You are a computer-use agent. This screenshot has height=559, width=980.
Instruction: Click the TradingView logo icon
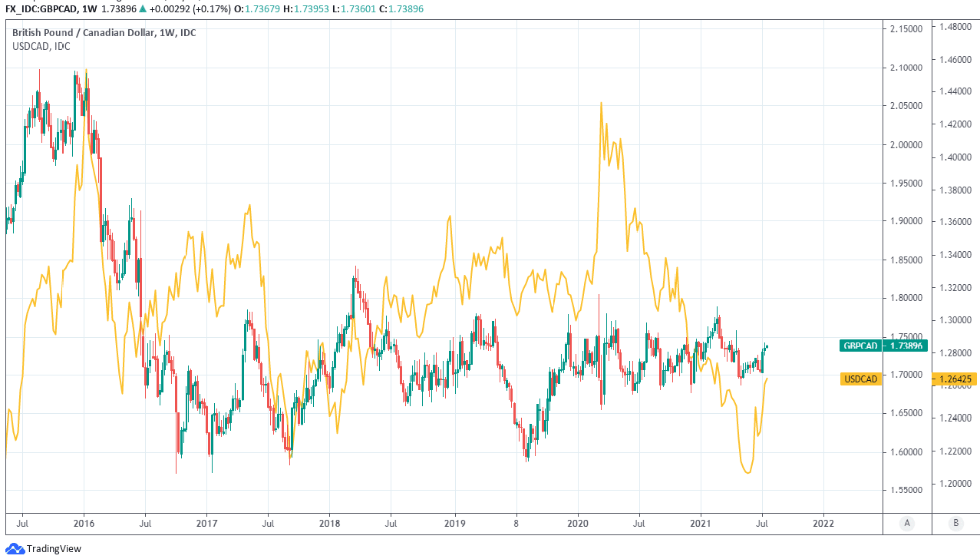(15, 548)
